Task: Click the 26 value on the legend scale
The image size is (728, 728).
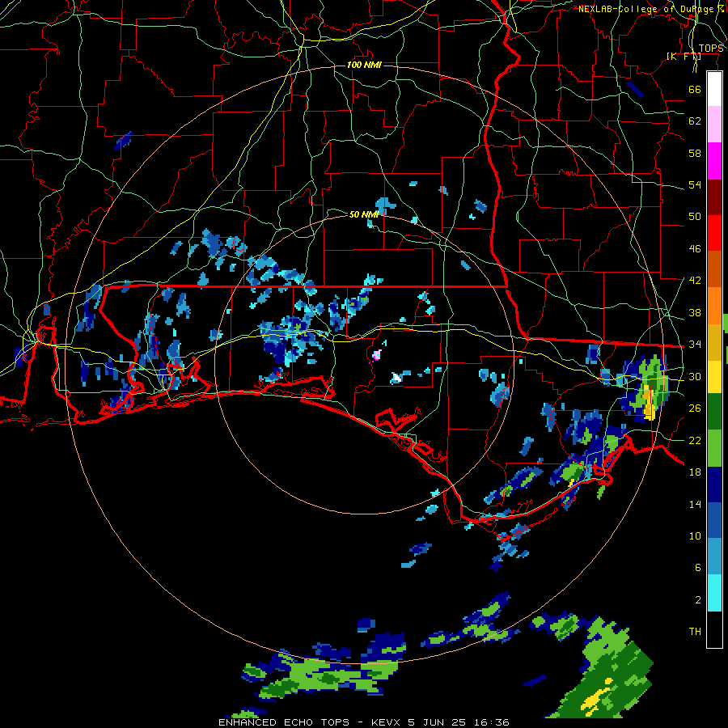Action: pyautogui.click(x=695, y=408)
